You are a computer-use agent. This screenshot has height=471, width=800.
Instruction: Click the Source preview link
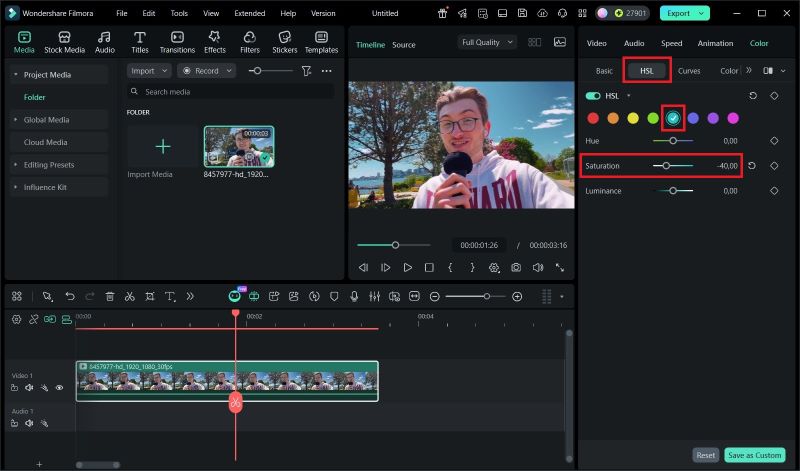404,45
